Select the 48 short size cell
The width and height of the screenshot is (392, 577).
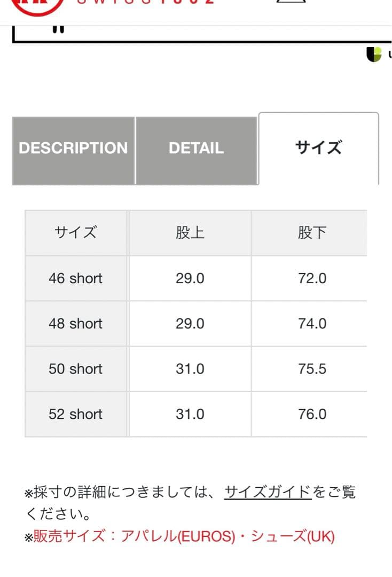tap(75, 323)
